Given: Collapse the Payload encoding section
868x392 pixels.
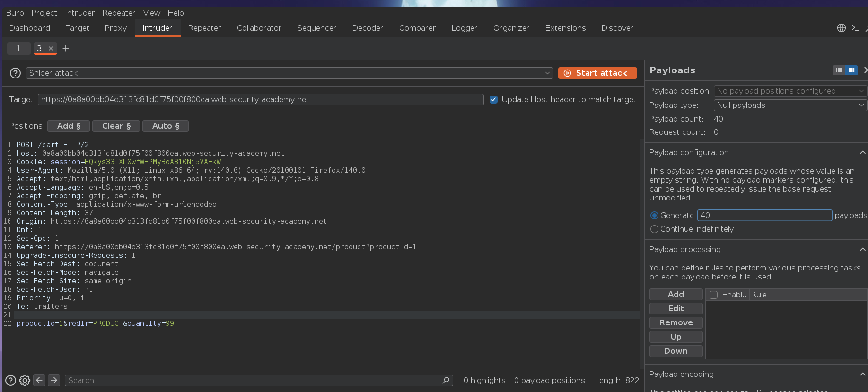Looking at the screenshot, I should (862, 374).
